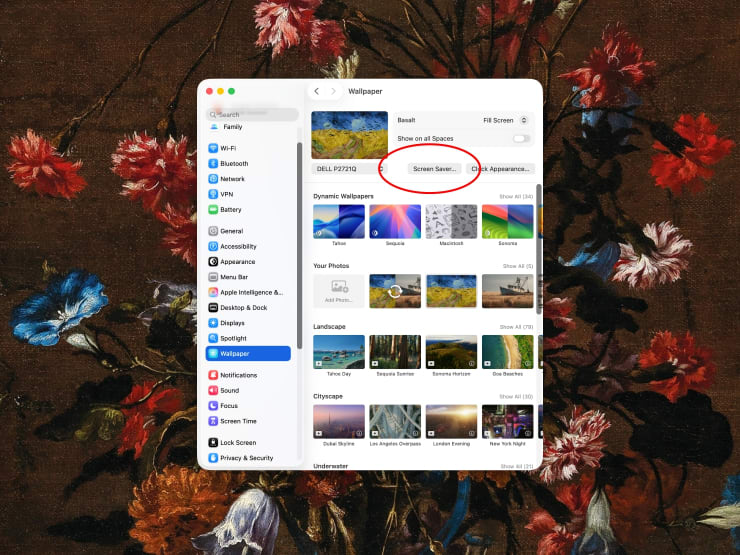
Task: Open Displays settings icon
Action: [213, 323]
